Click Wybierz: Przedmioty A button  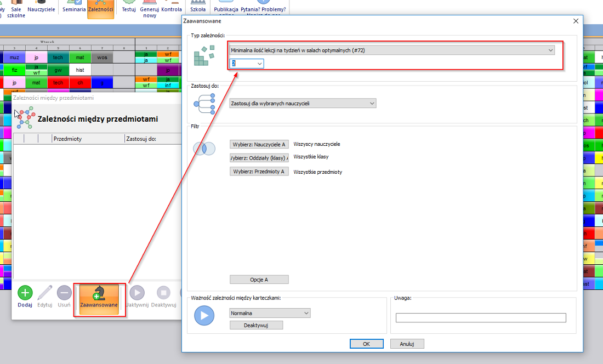coord(259,172)
